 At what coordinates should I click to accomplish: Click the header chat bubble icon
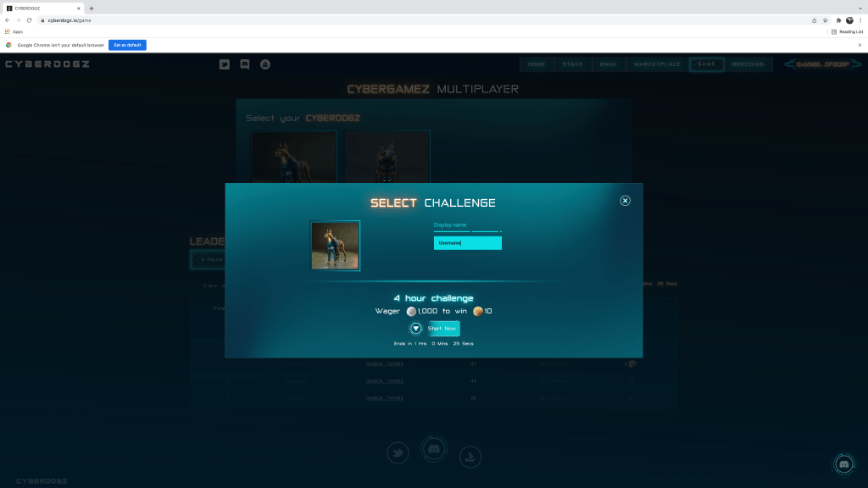click(245, 64)
